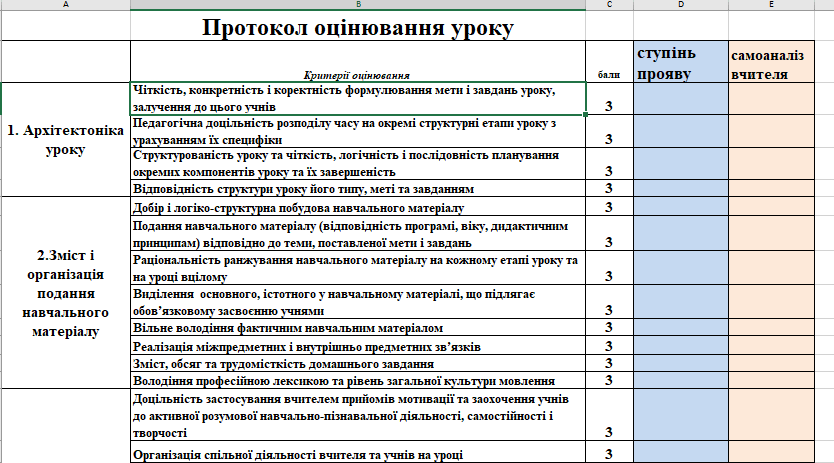Select the 'самоаналіз вчителя' header cell

click(771, 62)
